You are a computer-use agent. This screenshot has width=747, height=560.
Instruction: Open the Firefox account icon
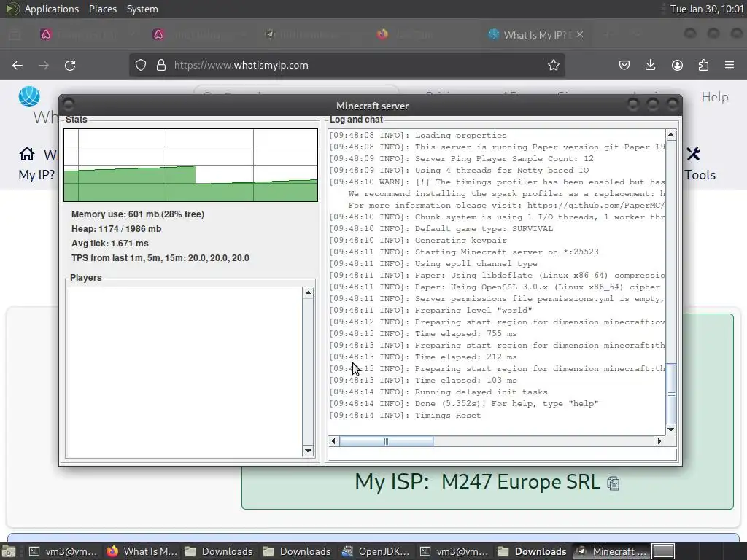click(677, 65)
